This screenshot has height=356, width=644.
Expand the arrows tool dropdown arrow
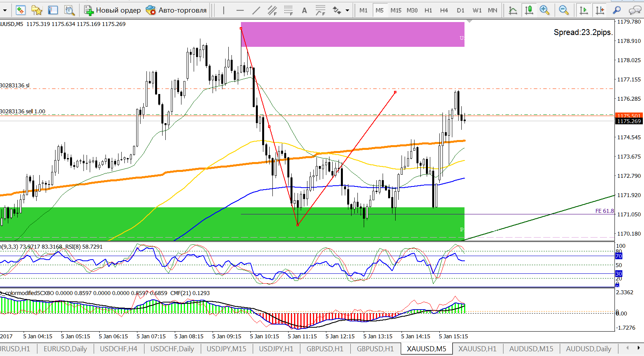click(x=347, y=11)
